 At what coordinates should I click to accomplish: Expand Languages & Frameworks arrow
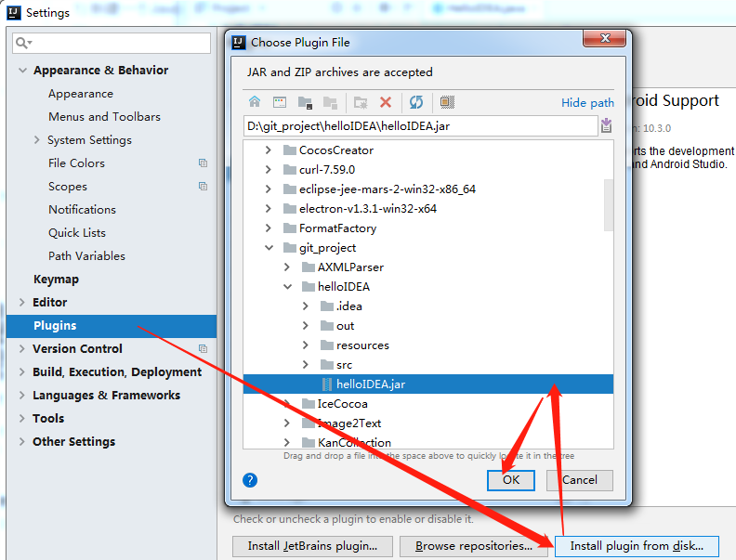click(21, 395)
